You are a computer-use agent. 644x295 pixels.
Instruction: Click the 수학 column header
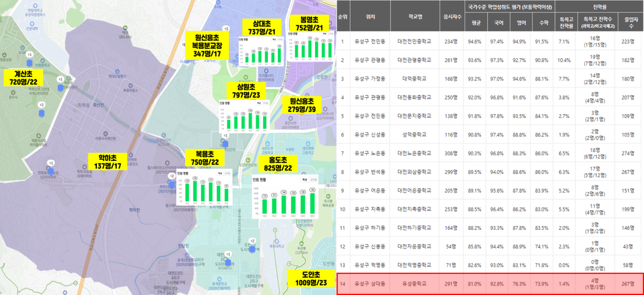[x=541, y=23]
